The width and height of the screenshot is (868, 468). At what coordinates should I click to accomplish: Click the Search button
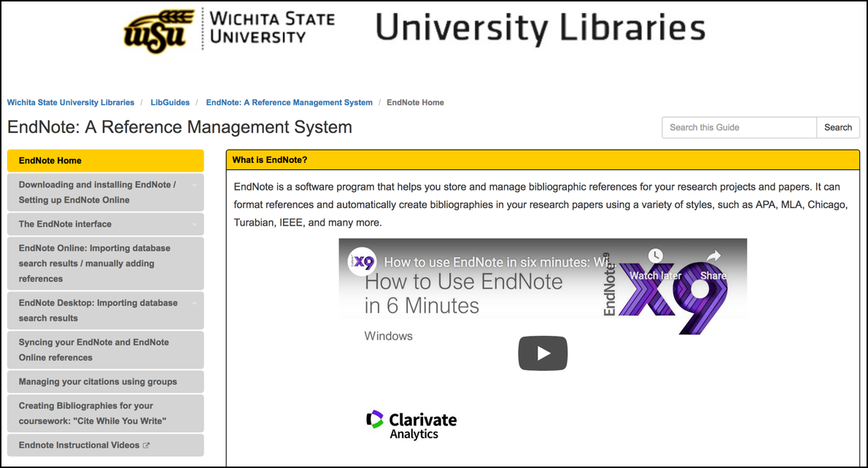pyautogui.click(x=837, y=127)
